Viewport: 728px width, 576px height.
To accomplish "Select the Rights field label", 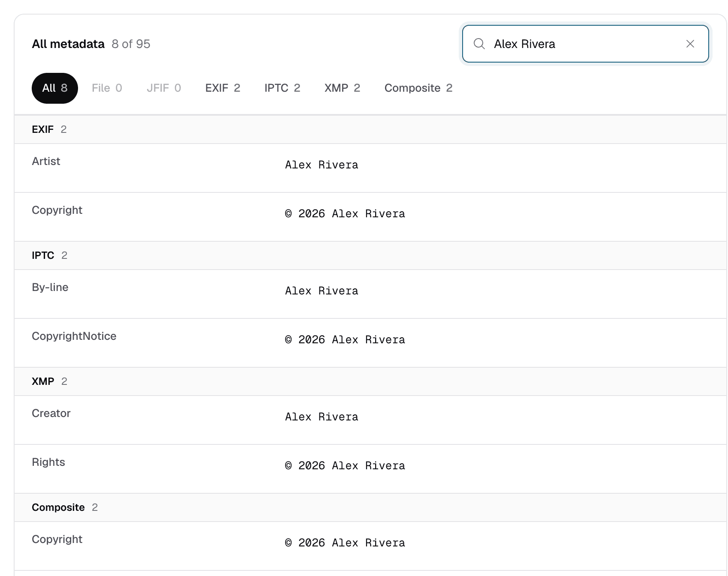I will [48, 462].
